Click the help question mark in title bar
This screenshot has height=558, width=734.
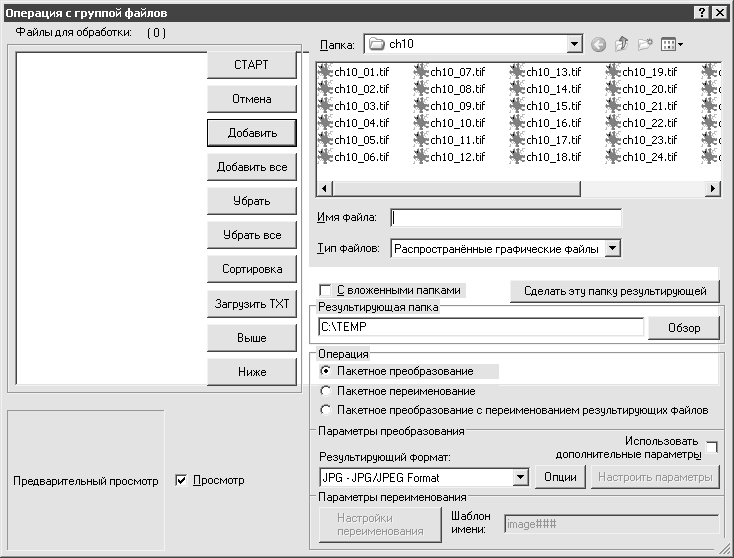(701, 13)
